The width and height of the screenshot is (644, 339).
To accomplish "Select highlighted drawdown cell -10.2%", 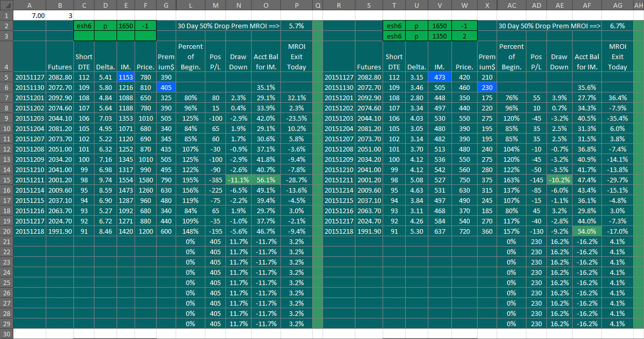I will click(559, 180).
